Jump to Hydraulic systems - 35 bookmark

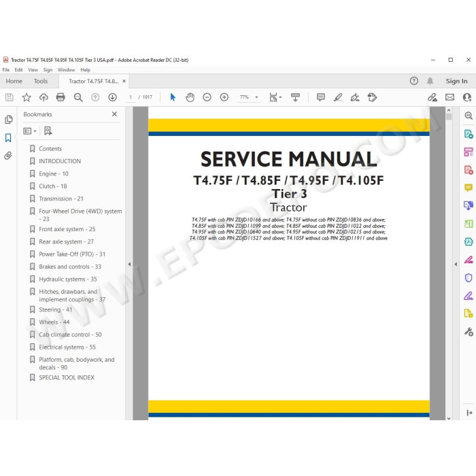pyautogui.click(x=68, y=279)
